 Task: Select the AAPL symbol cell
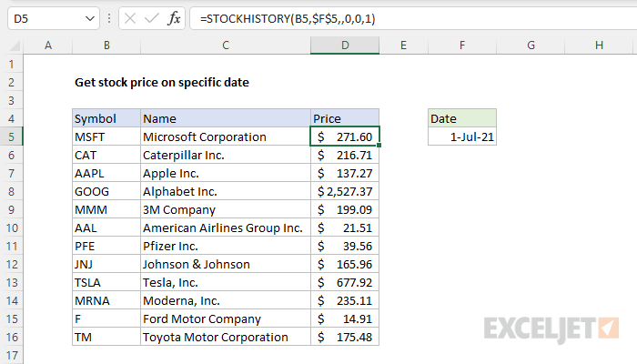pyautogui.click(x=106, y=173)
